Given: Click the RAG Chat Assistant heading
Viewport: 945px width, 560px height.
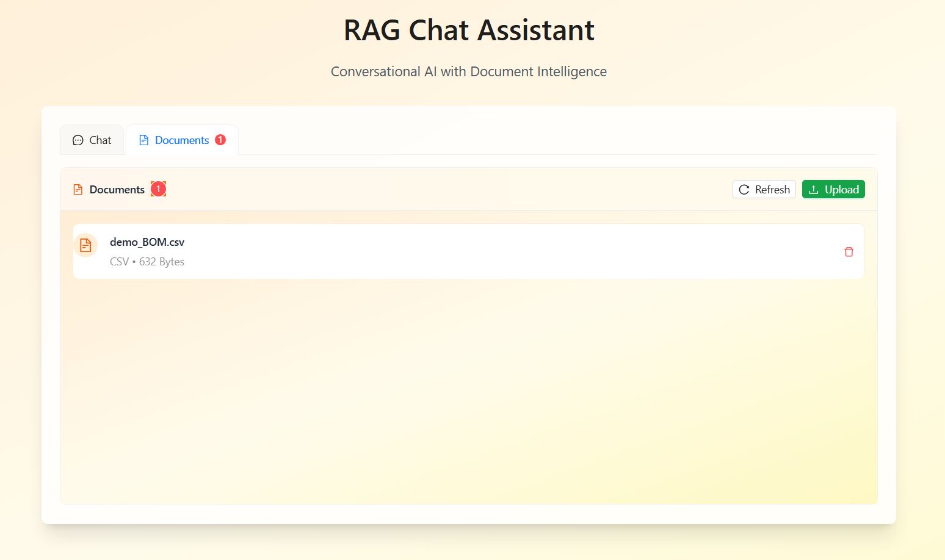Looking at the screenshot, I should click(469, 30).
